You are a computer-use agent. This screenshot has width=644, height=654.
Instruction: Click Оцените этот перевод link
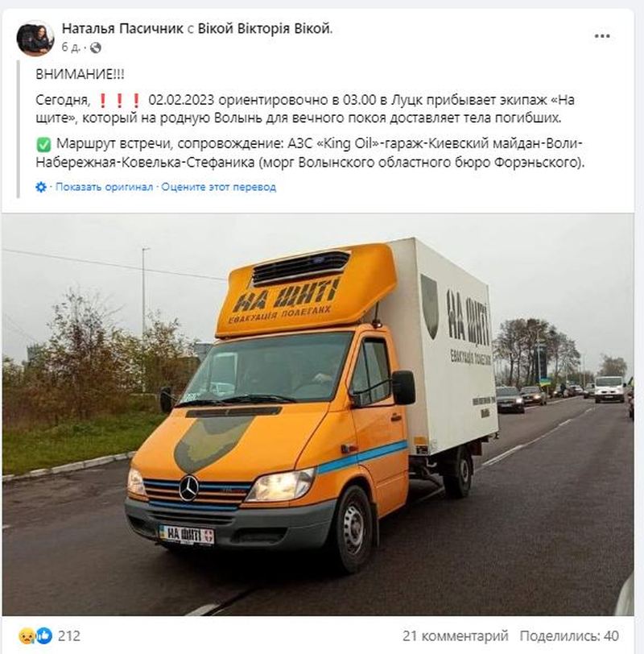click(218, 187)
